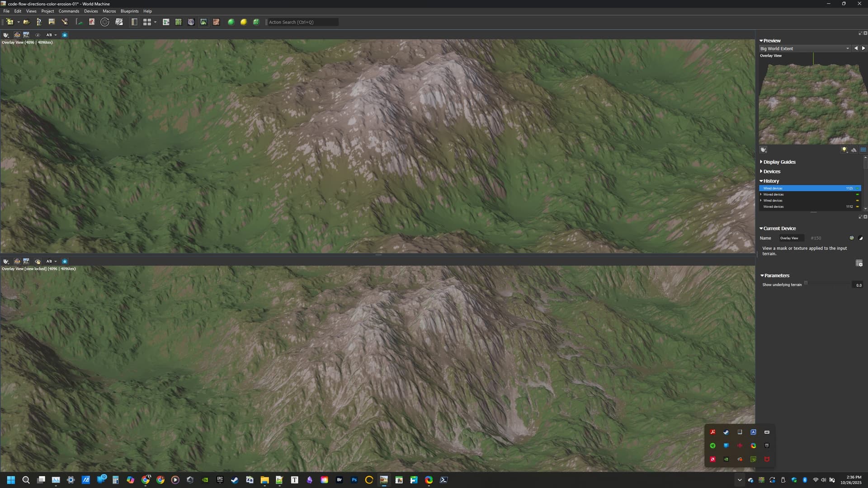
Task: Click the open folder toolbar icon
Action: click(x=27, y=22)
